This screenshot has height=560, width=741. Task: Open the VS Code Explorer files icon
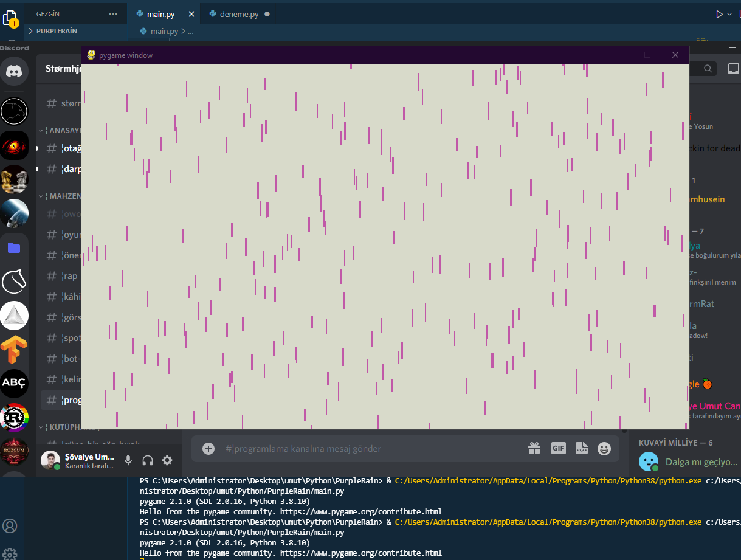click(9, 16)
